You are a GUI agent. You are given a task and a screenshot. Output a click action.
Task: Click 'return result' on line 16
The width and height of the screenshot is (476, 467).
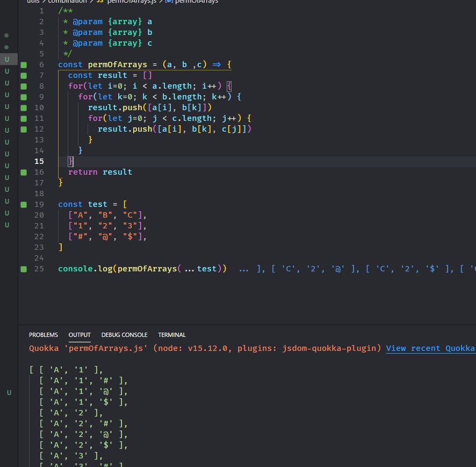(x=100, y=172)
